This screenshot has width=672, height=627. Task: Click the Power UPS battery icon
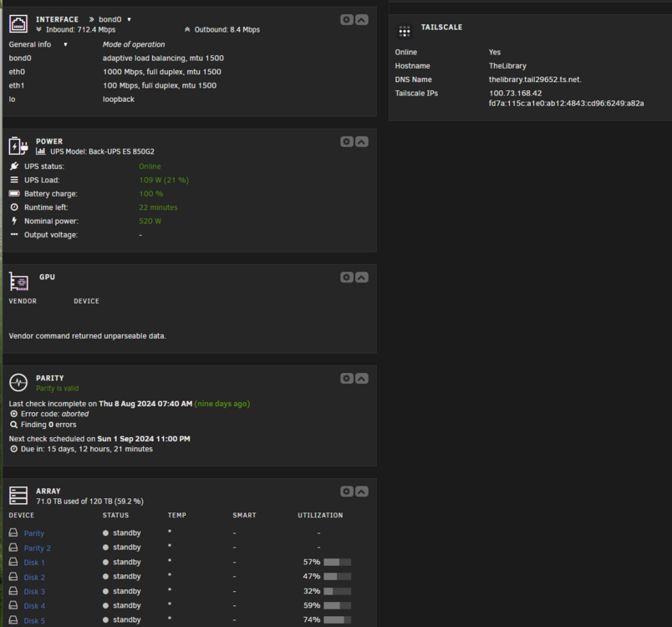pos(18,146)
